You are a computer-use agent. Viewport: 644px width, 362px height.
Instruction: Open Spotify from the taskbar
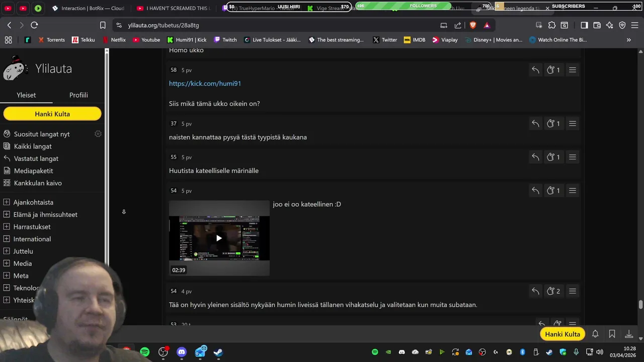click(145, 352)
